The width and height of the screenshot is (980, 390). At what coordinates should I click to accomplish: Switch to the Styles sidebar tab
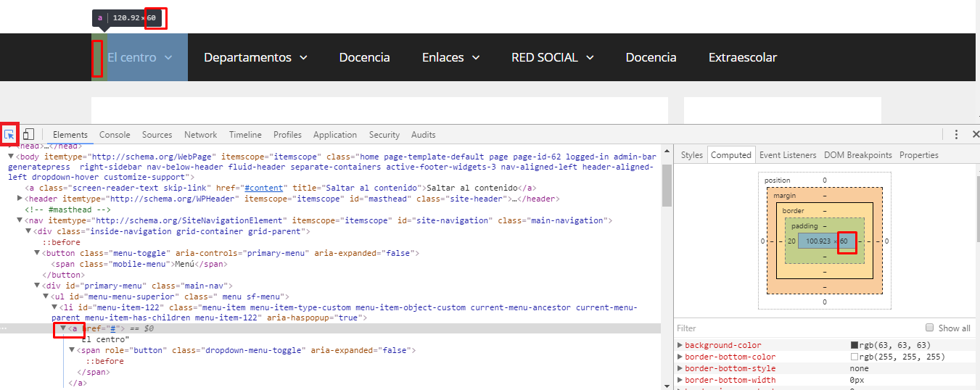click(x=692, y=155)
